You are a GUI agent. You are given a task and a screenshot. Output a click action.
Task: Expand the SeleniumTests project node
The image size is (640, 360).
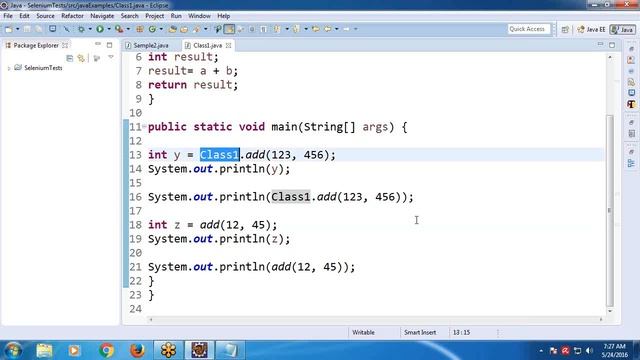(9, 68)
